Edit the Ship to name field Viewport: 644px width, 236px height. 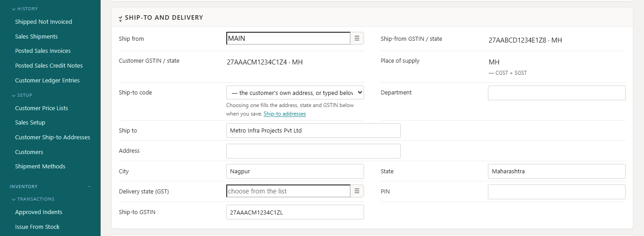(314, 130)
